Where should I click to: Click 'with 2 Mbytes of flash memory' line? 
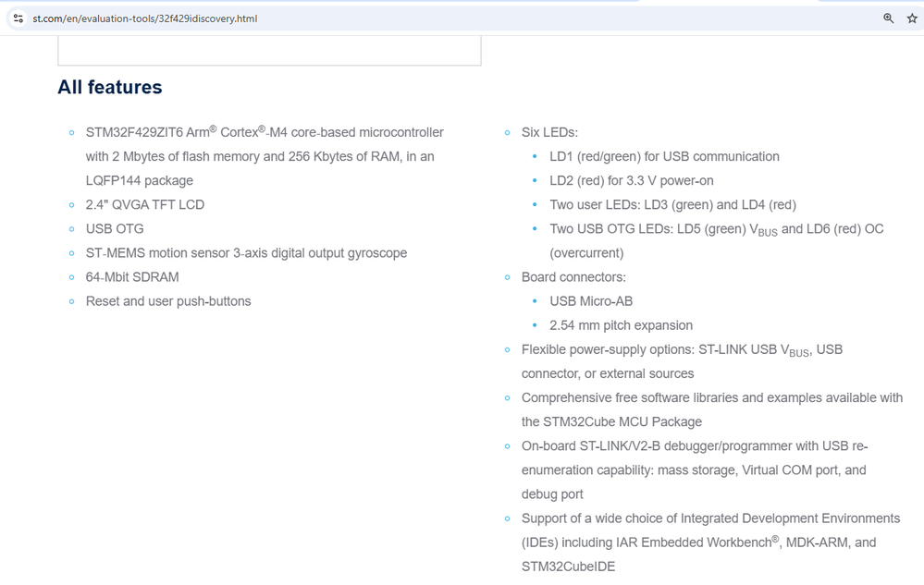(260, 156)
